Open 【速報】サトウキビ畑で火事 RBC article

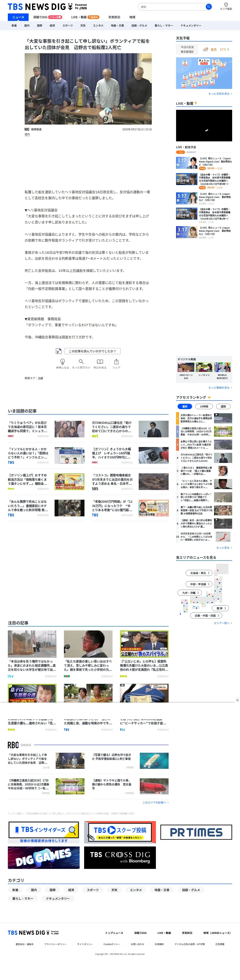[x=130, y=786]
